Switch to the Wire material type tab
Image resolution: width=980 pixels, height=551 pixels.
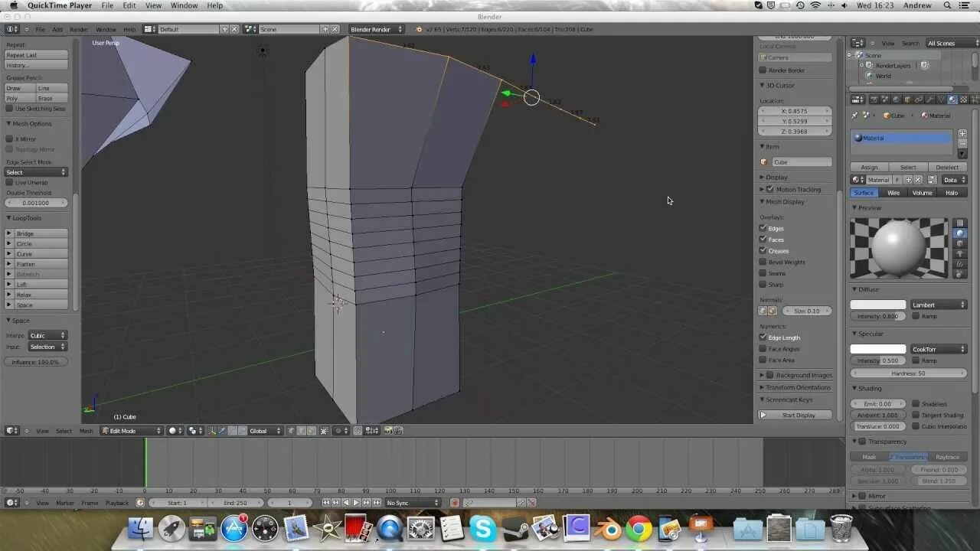pos(893,193)
